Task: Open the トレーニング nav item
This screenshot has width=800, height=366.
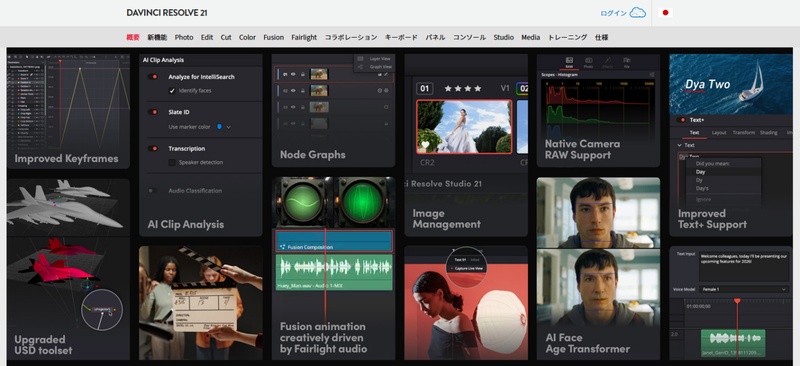Action: [567, 37]
